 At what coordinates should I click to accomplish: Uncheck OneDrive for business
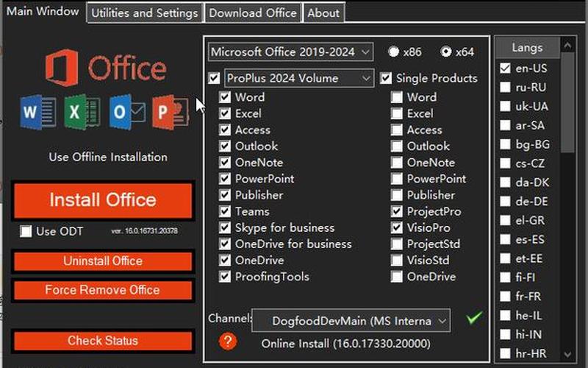225,244
